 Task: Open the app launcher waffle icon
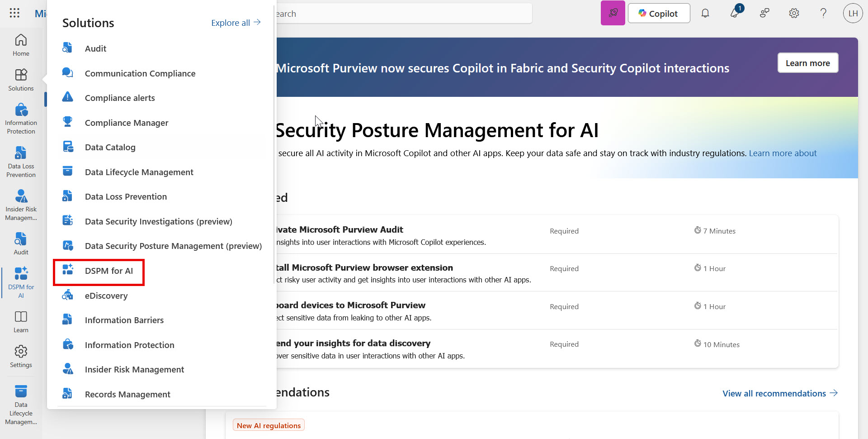click(x=14, y=13)
